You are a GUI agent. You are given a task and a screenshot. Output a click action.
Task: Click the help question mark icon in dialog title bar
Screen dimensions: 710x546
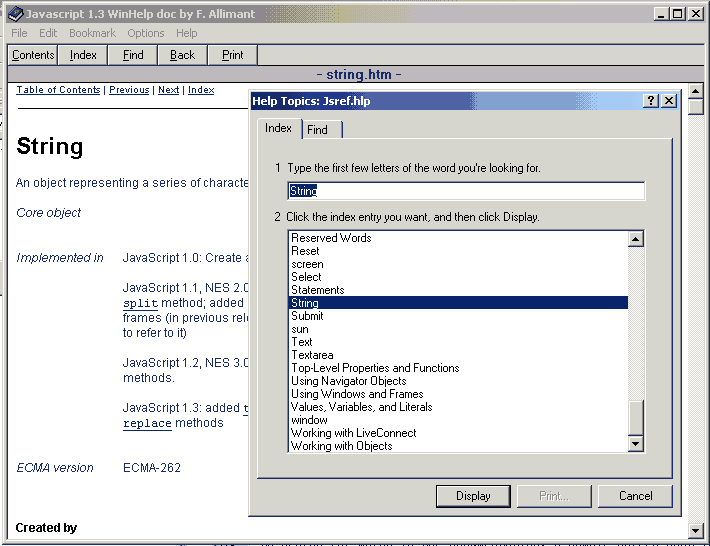tap(651, 101)
